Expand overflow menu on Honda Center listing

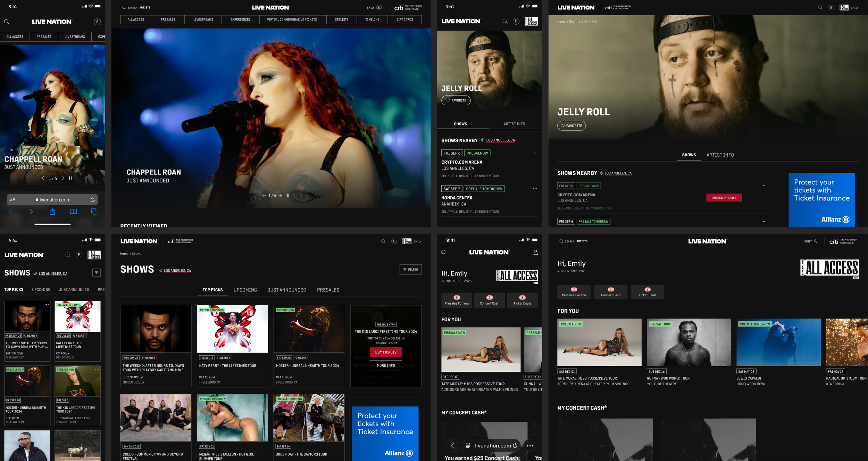(x=535, y=188)
